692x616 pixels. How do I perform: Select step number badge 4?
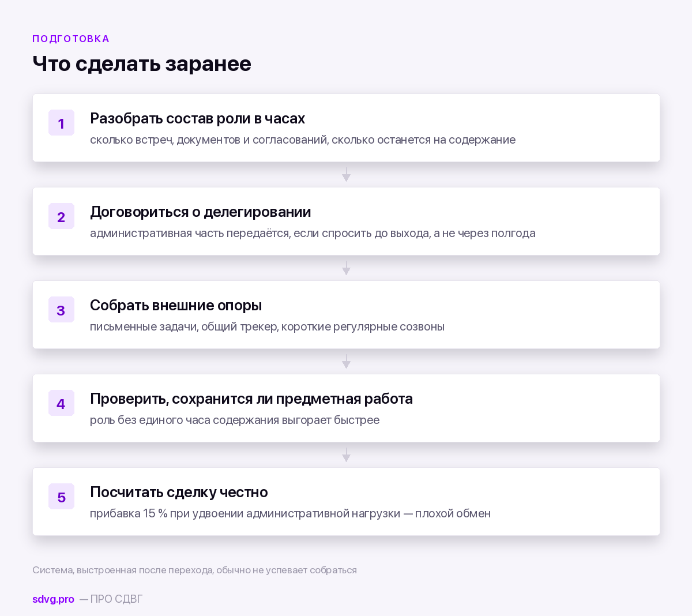point(61,403)
